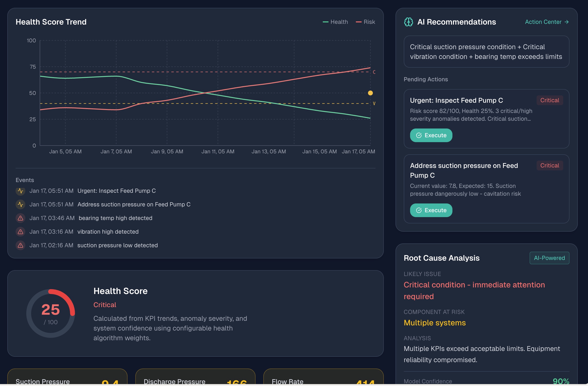Click the warning icon beside suction pressure low detected
Screen dimensions: 588x386
point(20,245)
